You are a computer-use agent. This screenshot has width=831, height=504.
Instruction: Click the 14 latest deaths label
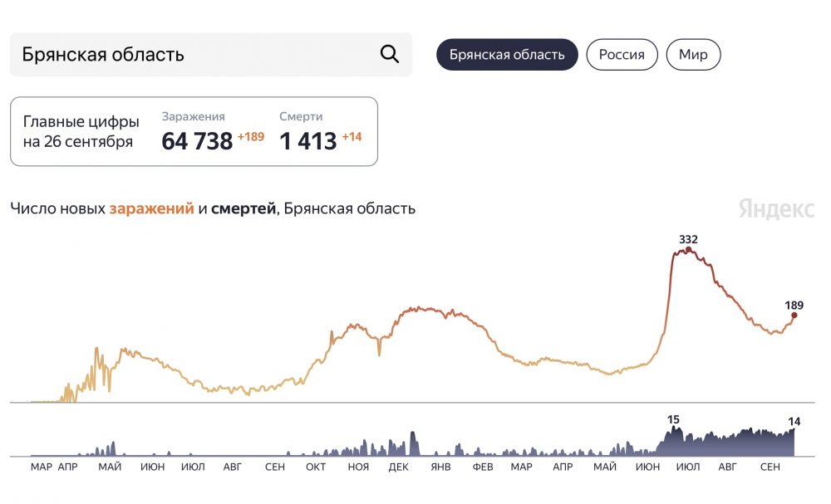point(794,422)
